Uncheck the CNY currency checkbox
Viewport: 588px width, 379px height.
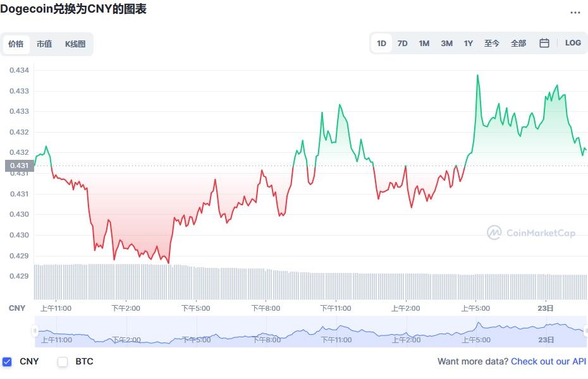coord(8,361)
